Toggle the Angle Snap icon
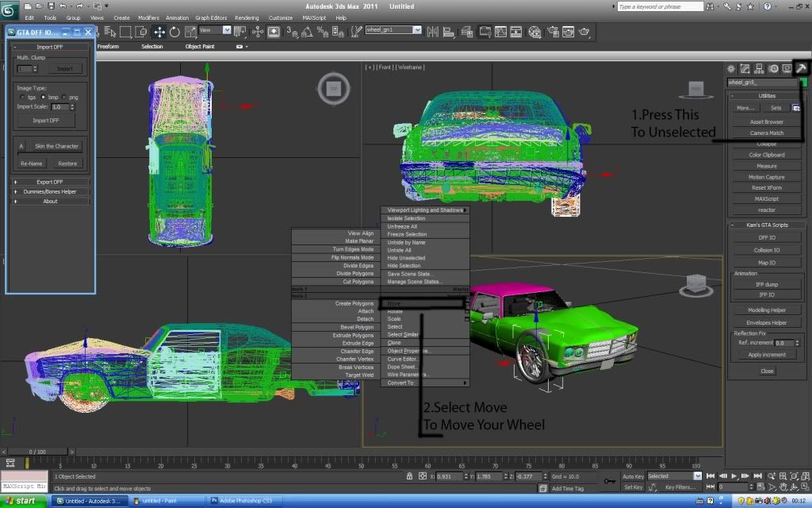The width and height of the screenshot is (812, 508). coord(307,32)
